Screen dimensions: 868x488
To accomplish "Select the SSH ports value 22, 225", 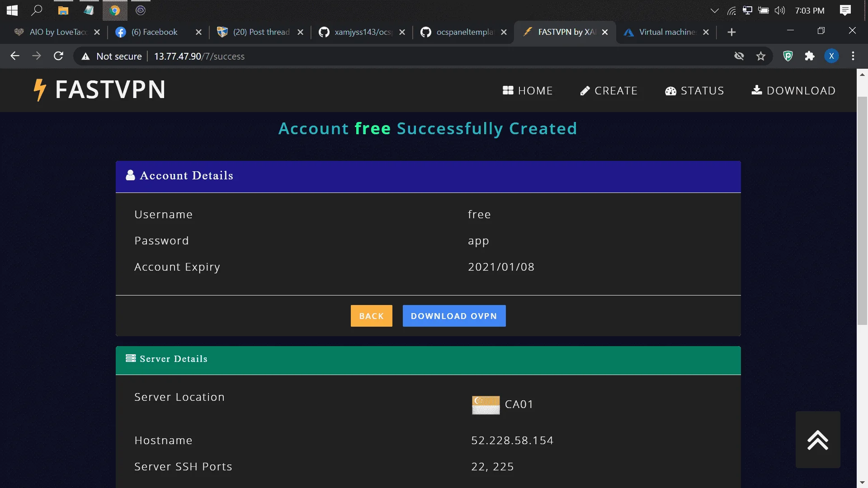I will click(492, 467).
